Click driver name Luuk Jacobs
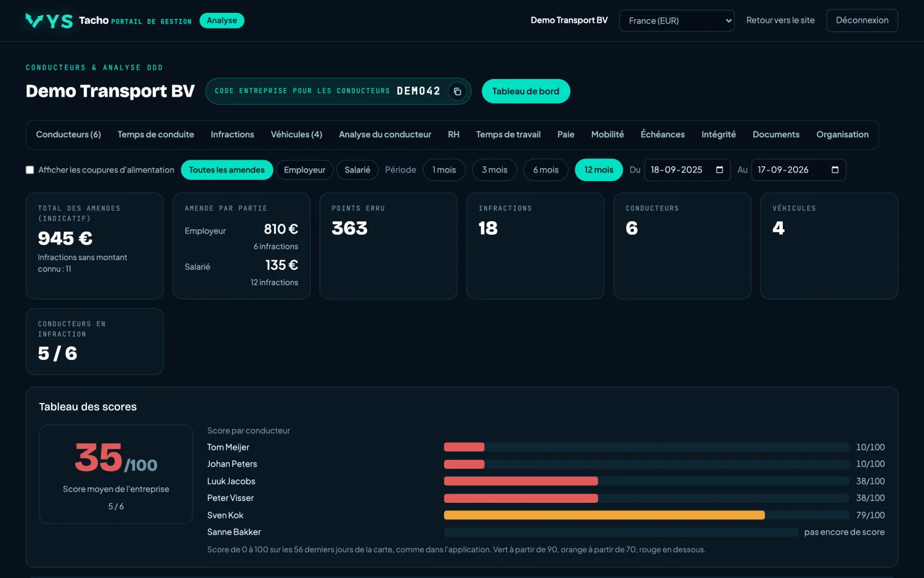The height and width of the screenshot is (578, 924). [231, 481]
